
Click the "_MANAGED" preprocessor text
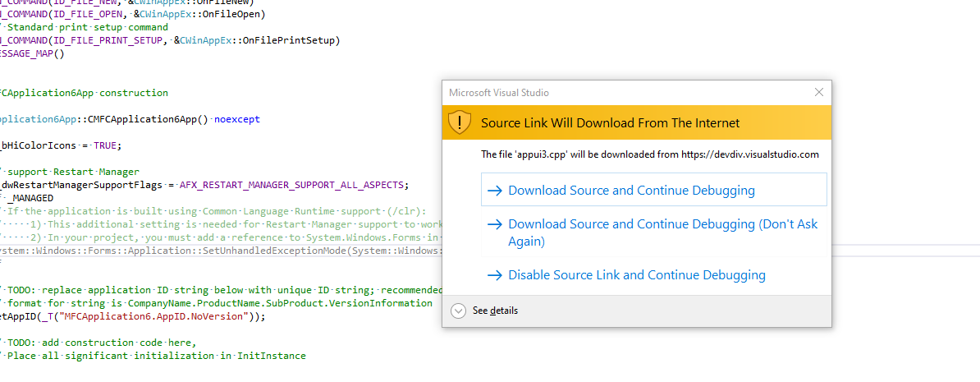pos(32,198)
